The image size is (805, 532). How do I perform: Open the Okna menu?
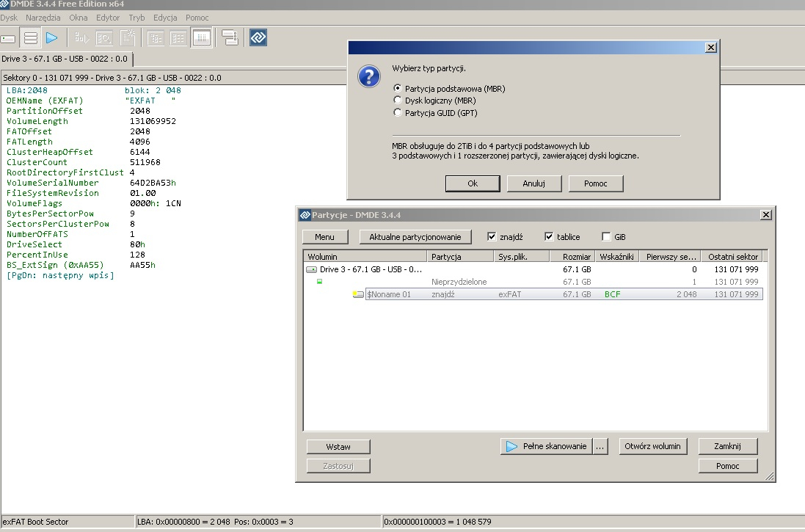tap(78, 18)
